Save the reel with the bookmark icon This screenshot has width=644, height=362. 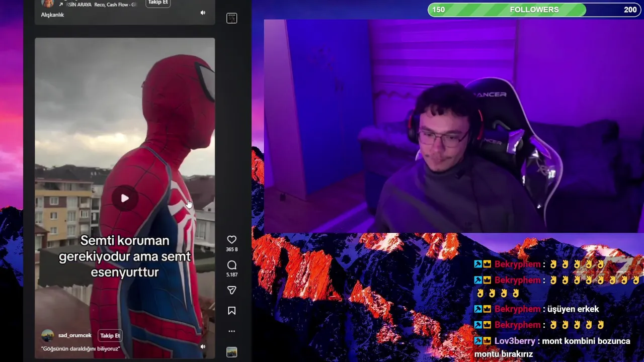click(231, 311)
